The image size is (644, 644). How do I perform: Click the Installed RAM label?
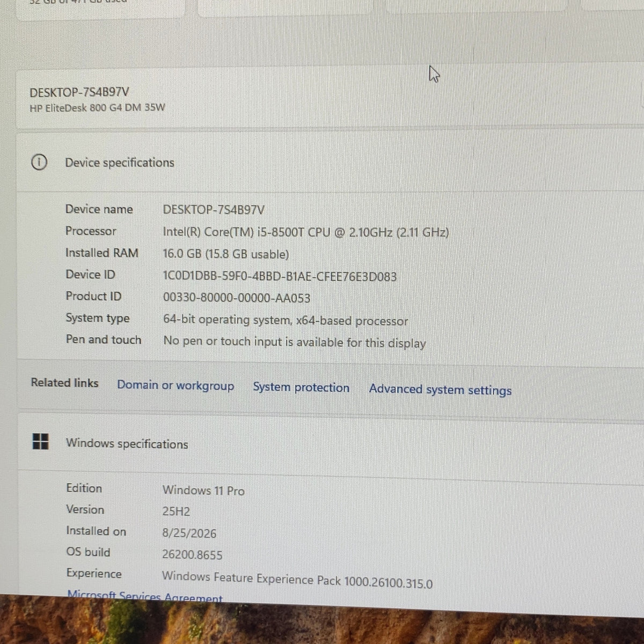click(x=102, y=253)
